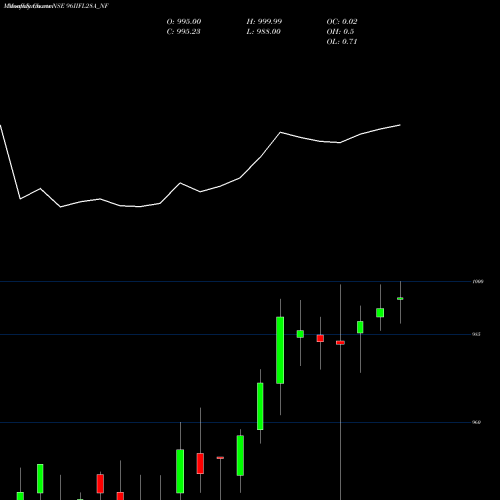Select the OC: 0.02 reading

click(x=342, y=22)
